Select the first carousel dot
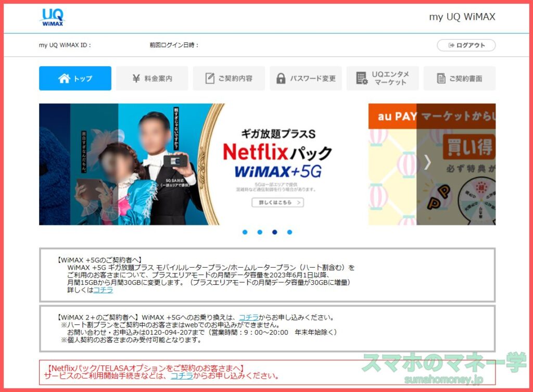 coord(245,232)
